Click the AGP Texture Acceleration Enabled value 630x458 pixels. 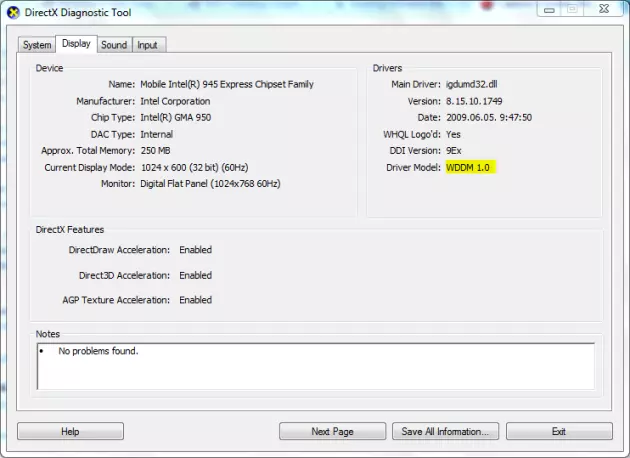[196, 300]
